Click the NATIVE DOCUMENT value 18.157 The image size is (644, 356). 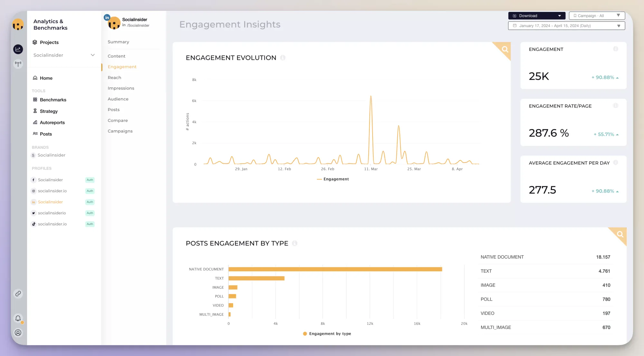[x=603, y=257]
